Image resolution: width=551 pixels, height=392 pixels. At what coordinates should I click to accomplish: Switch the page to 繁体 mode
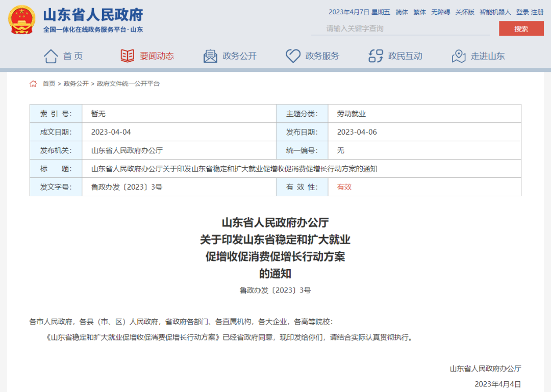pos(419,12)
